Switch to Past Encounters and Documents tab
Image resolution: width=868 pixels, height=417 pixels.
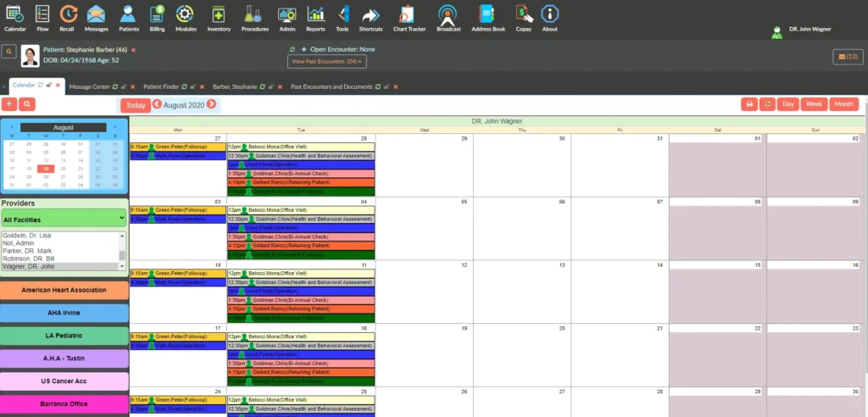click(331, 86)
